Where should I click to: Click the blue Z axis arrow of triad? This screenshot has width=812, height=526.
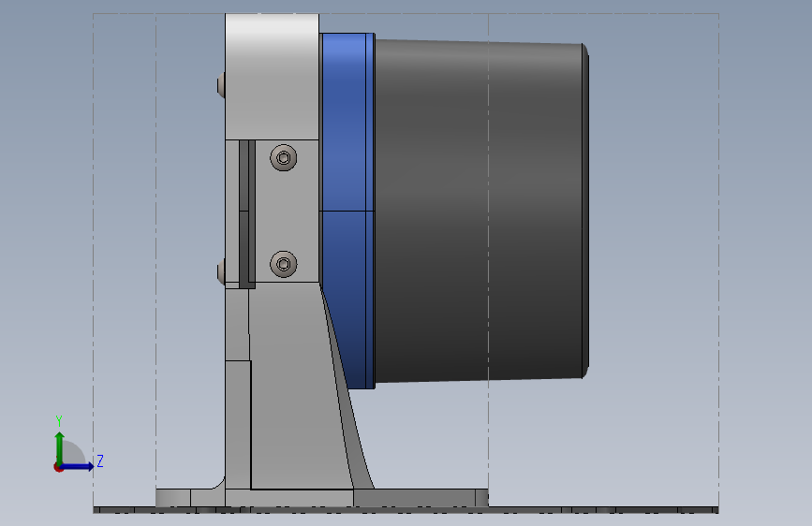click(x=78, y=466)
